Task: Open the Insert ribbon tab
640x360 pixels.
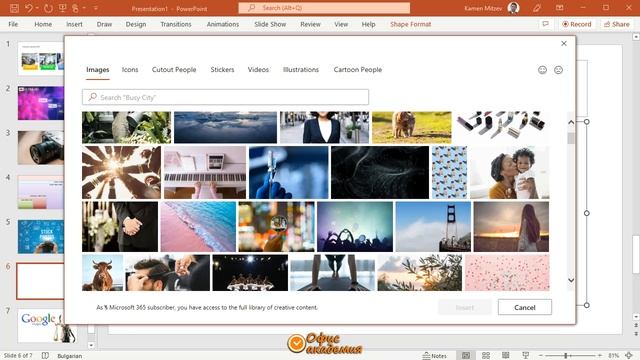Action: pyautogui.click(x=74, y=24)
